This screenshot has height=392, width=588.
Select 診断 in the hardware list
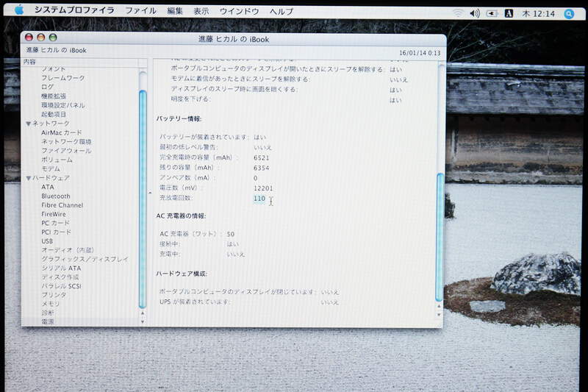point(47,313)
